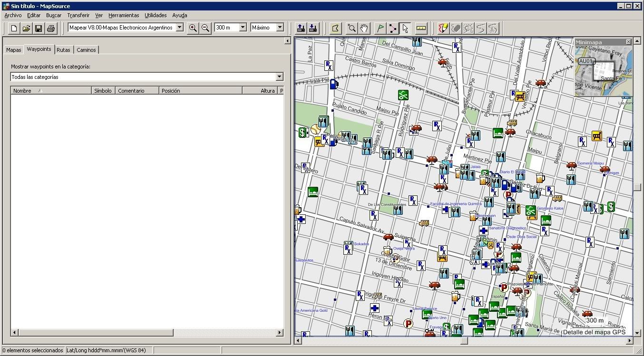Image resolution: width=644 pixels, height=356 pixels.
Task: Save the file using the floppy disk icon
Action: (39, 28)
